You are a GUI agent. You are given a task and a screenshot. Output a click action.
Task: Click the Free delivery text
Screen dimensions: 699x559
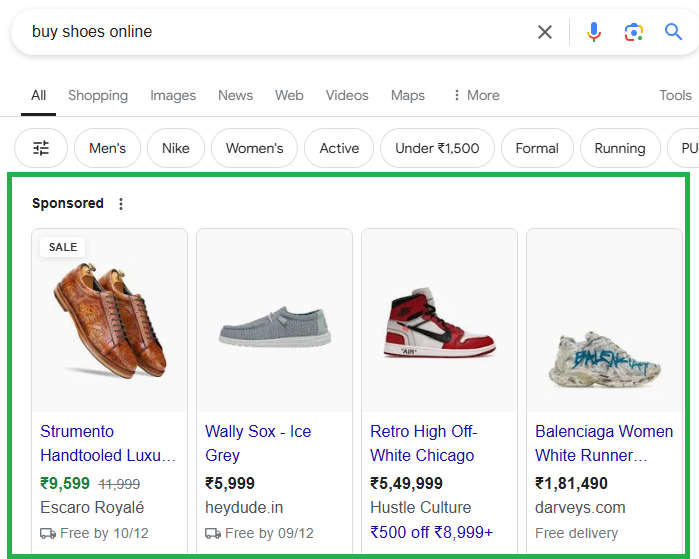coord(576,533)
